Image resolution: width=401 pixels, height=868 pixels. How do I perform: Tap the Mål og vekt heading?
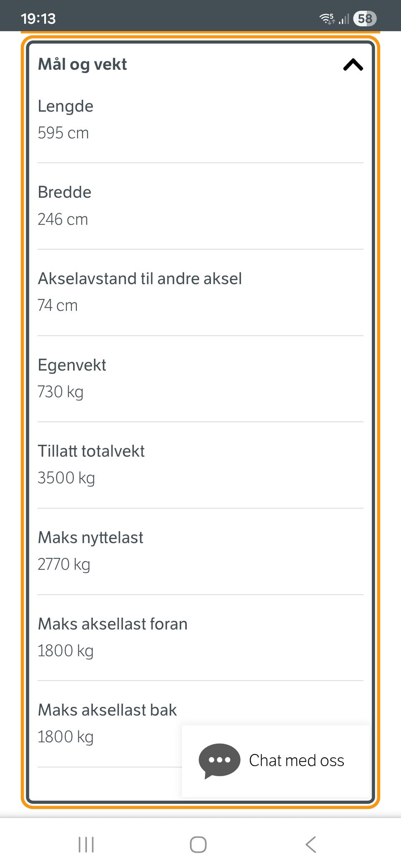[x=82, y=65]
